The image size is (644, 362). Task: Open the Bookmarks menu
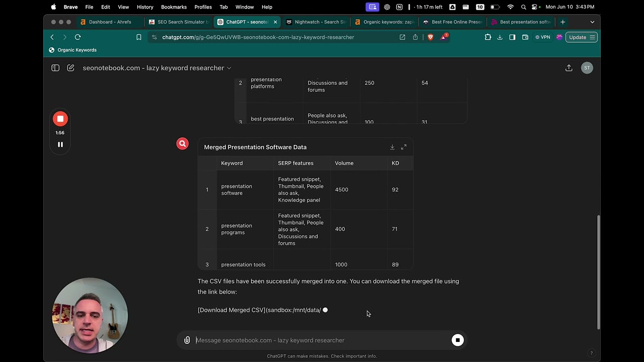click(x=174, y=7)
